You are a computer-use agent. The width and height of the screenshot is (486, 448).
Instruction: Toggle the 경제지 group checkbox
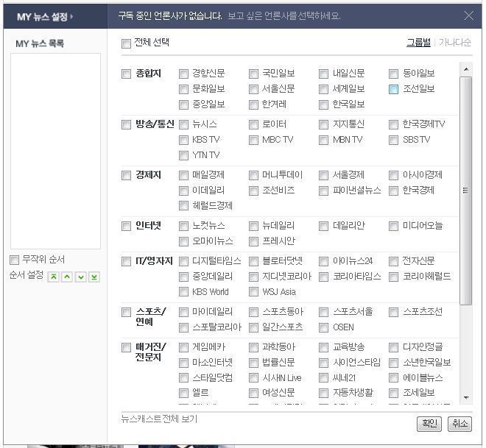click(x=126, y=176)
